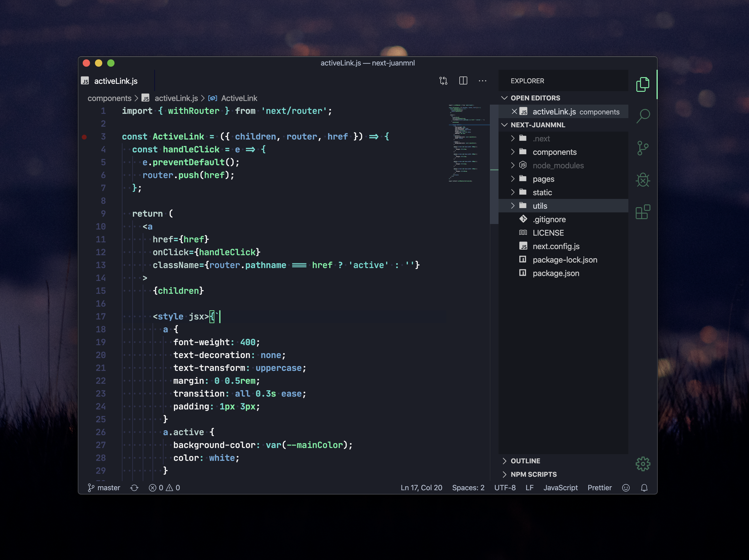Toggle the breakpoint on line 3
Viewport: 749px width, 560px height.
84,137
